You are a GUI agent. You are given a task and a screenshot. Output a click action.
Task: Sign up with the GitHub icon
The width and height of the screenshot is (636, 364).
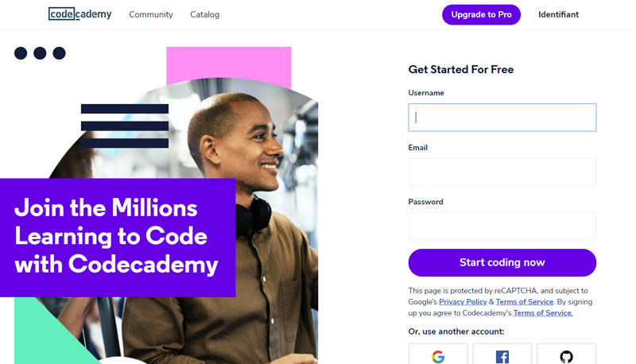tap(566, 354)
